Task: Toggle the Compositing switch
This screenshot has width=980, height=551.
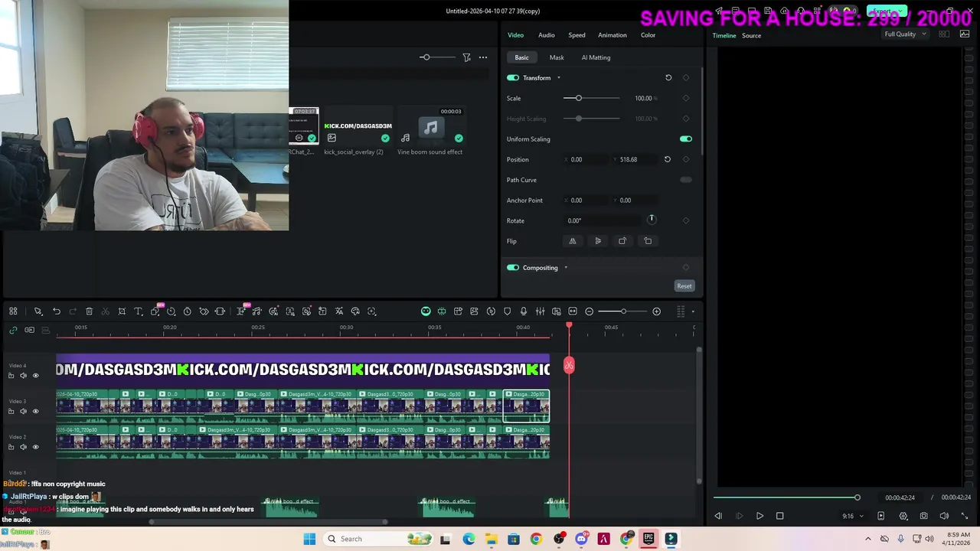Action: coord(513,268)
